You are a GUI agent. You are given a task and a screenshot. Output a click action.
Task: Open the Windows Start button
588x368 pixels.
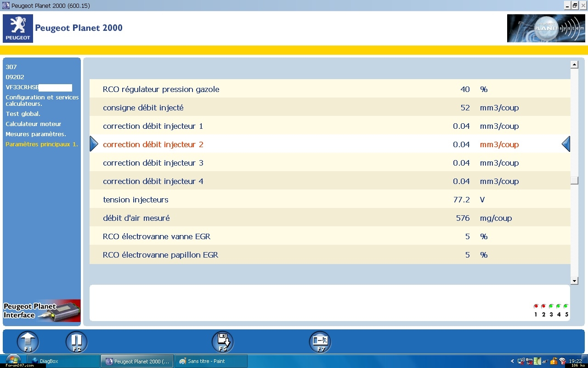13,360
